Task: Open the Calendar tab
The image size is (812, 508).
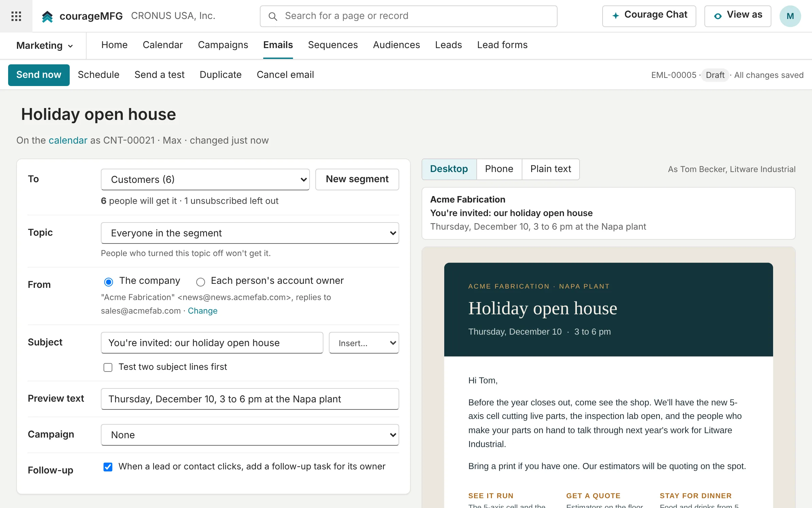Action: pos(163,45)
